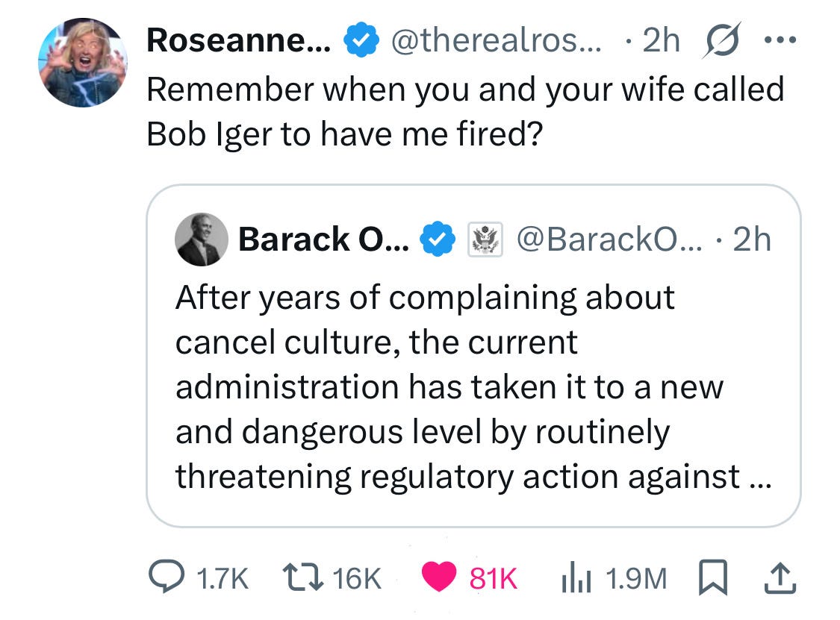
Task: Open the three-dot more options menu
Action: (x=780, y=40)
